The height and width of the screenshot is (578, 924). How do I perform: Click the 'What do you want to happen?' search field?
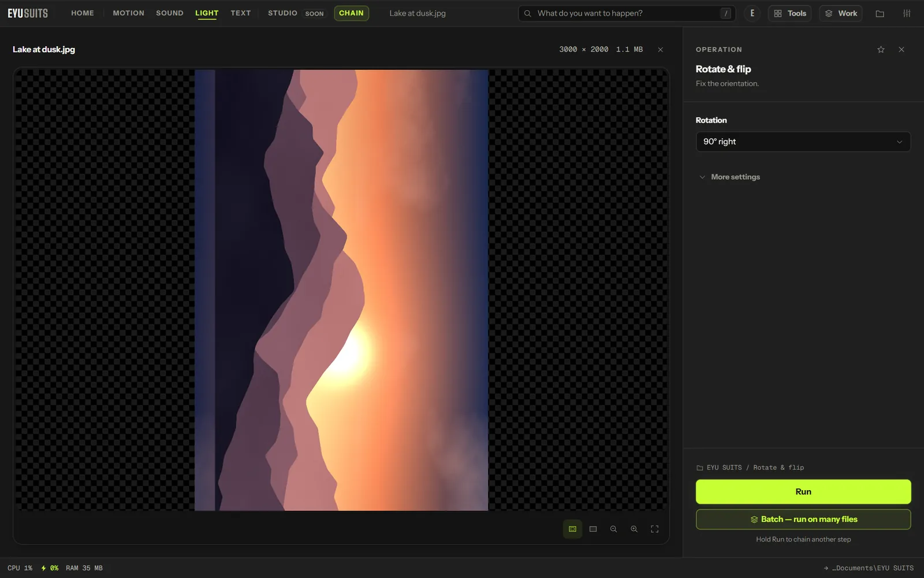pyautogui.click(x=627, y=13)
